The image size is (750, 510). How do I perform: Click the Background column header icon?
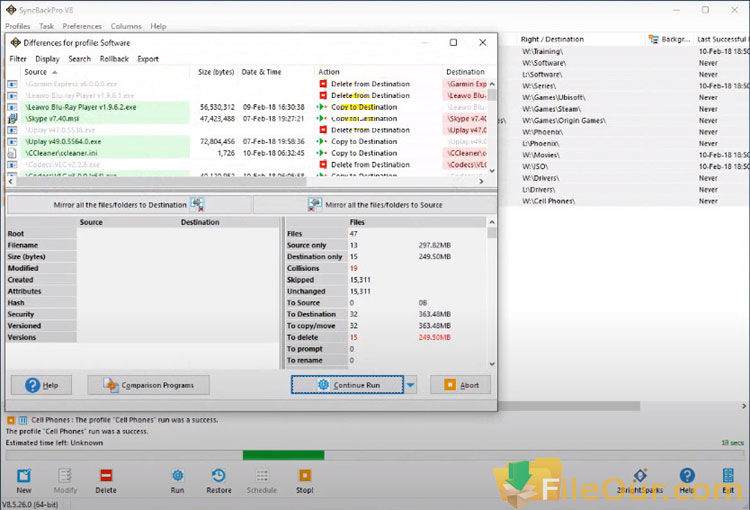653,39
